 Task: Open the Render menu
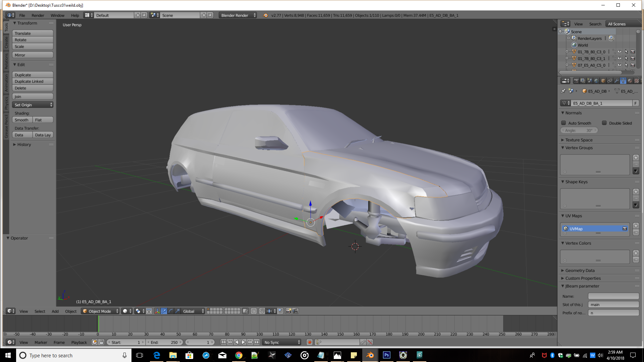click(38, 15)
